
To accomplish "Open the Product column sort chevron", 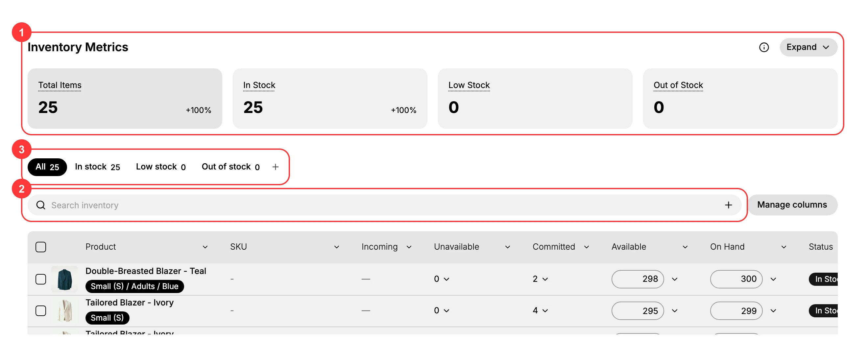I will click(205, 247).
